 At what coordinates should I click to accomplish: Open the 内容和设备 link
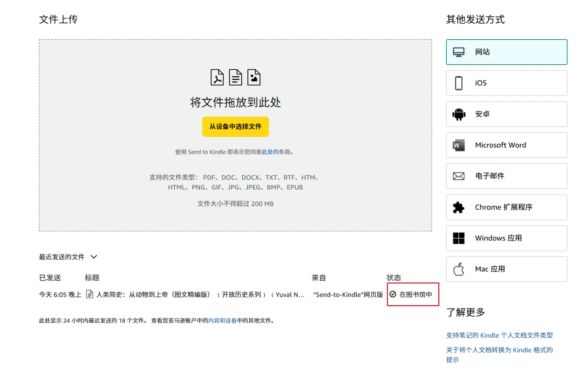click(x=222, y=321)
